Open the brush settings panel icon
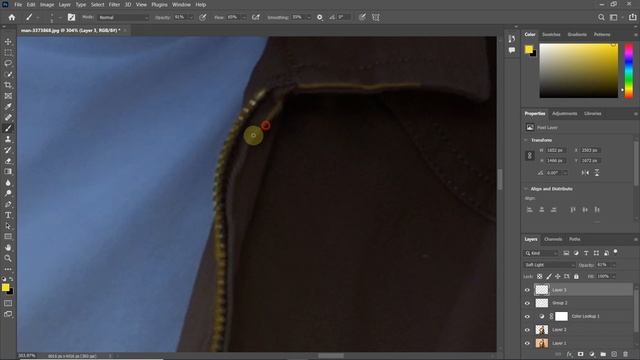This screenshot has height=360, width=640. click(71, 17)
